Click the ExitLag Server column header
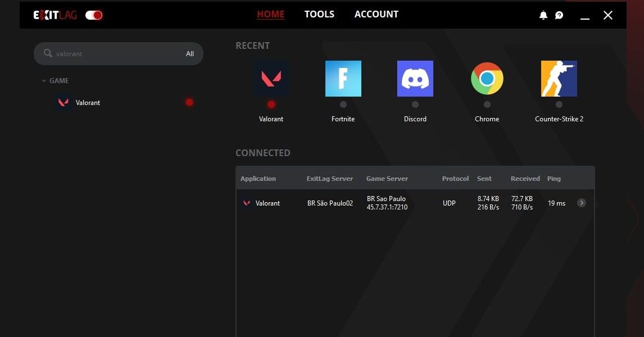 (x=330, y=179)
